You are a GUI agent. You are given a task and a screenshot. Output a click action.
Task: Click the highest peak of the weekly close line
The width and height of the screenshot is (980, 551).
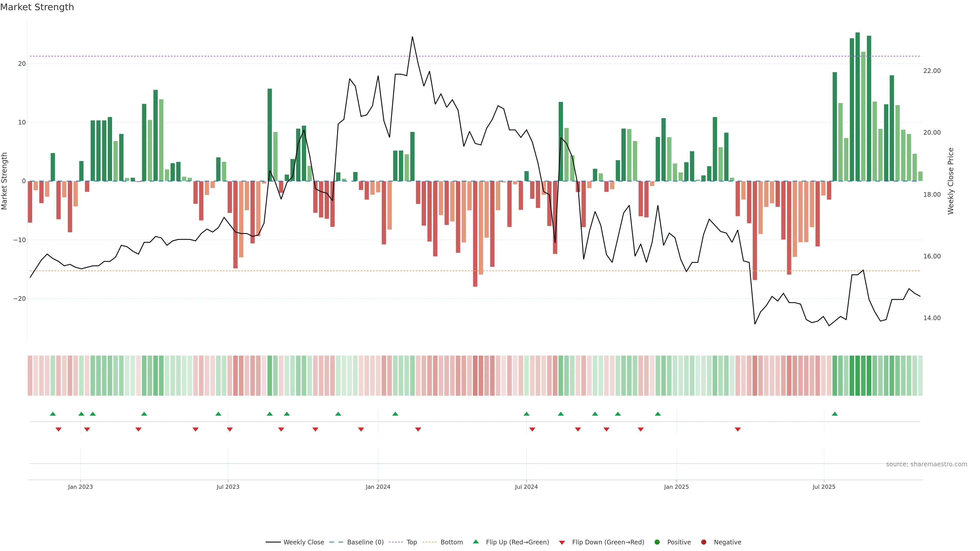click(412, 37)
